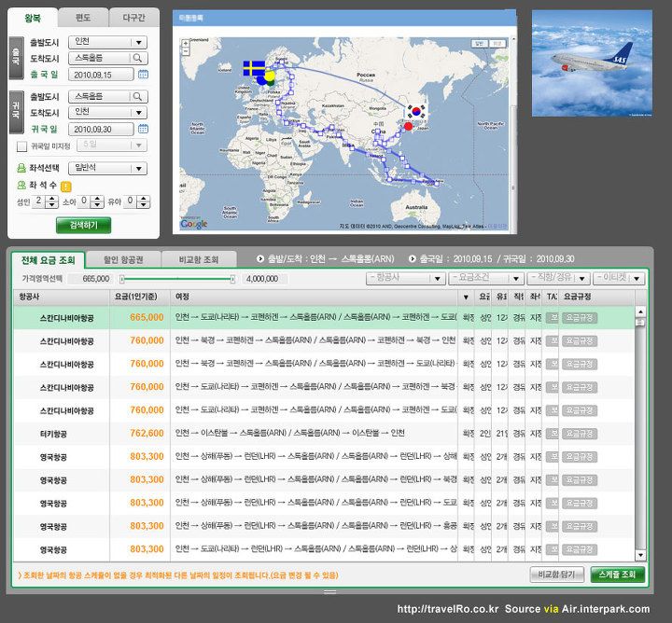Decrease adult passenger count

pyautogui.click(x=52, y=205)
